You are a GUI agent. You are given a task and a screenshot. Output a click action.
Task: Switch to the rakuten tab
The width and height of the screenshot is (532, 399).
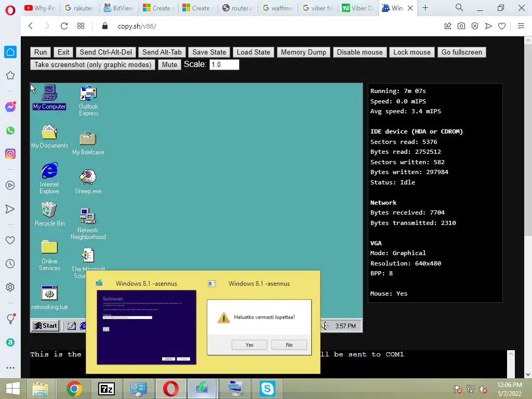tap(79, 8)
